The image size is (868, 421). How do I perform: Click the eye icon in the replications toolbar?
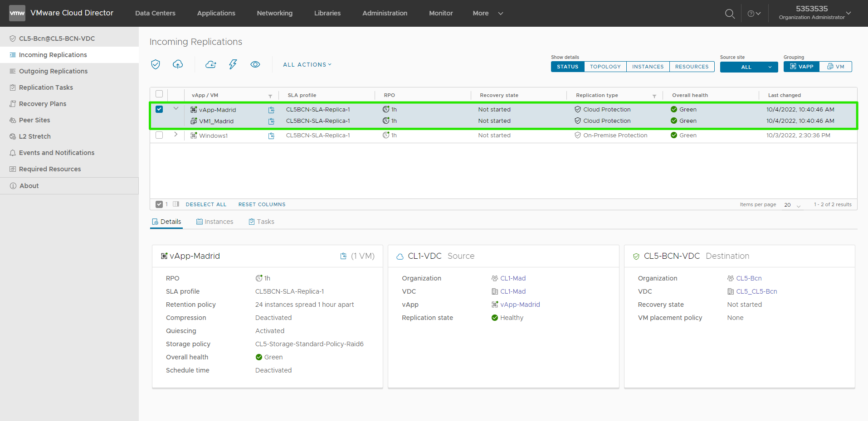[255, 64]
